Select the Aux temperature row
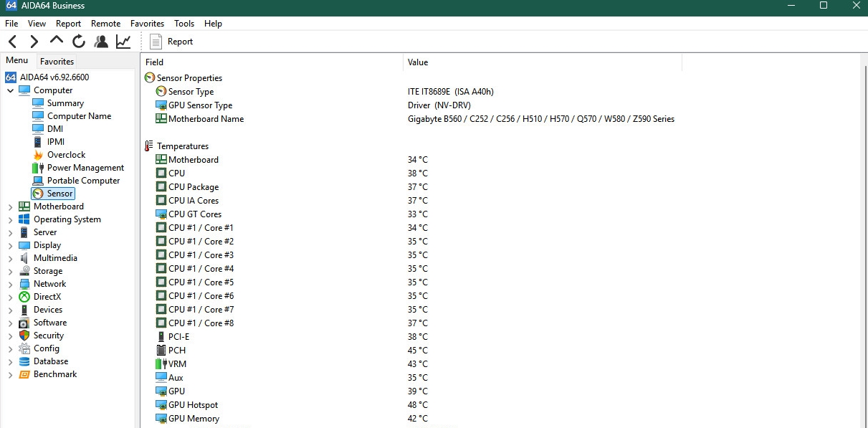 (x=411, y=378)
